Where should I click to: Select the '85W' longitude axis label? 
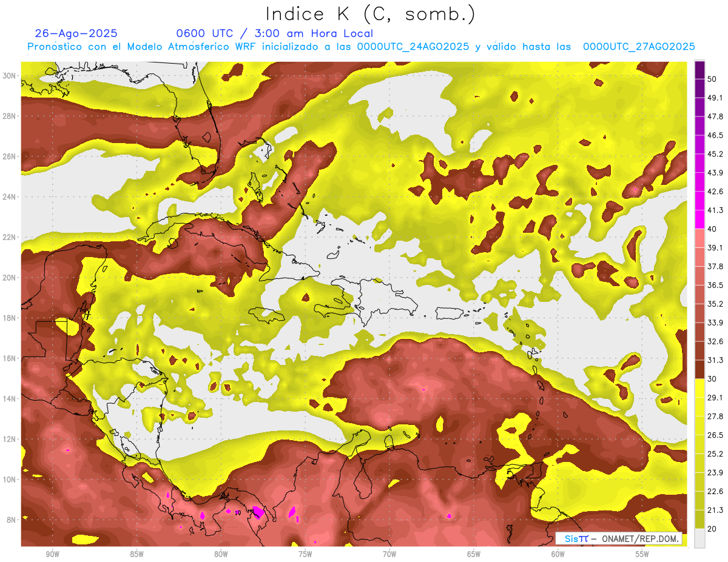[x=136, y=555]
